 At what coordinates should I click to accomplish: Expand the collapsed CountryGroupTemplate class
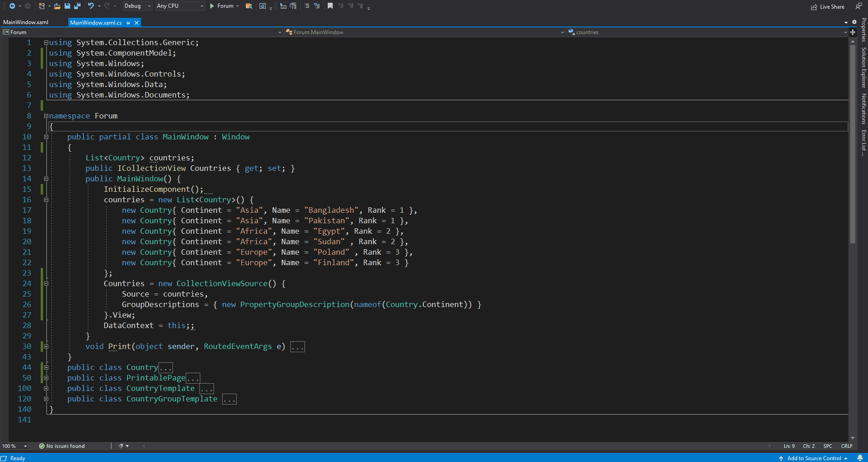click(46, 399)
